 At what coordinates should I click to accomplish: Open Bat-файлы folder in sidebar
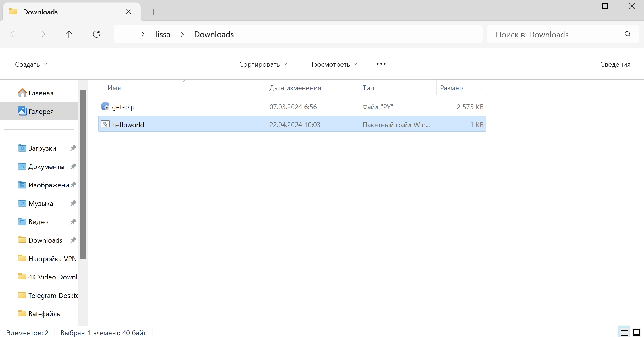tap(45, 314)
